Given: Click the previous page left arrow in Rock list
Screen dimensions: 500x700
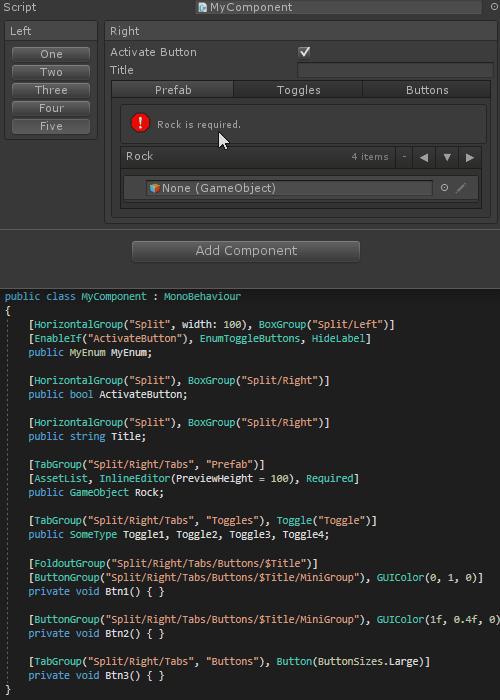Looking at the screenshot, I should click(x=424, y=157).
